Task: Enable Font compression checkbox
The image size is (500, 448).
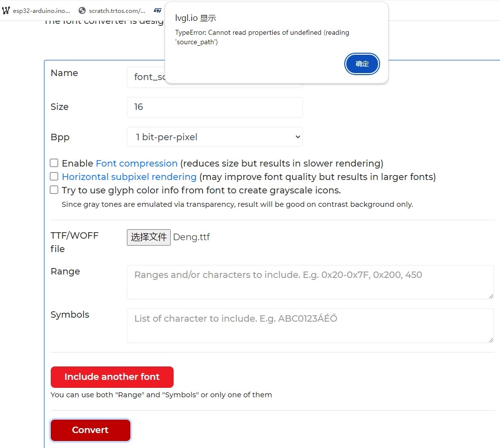Action: [54, 163]
